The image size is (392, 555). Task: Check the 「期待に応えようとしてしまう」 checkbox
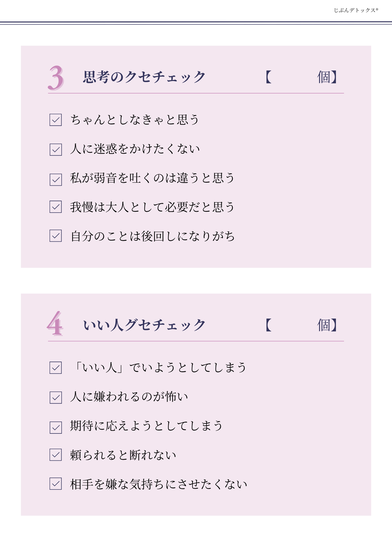tap(55, 427)
